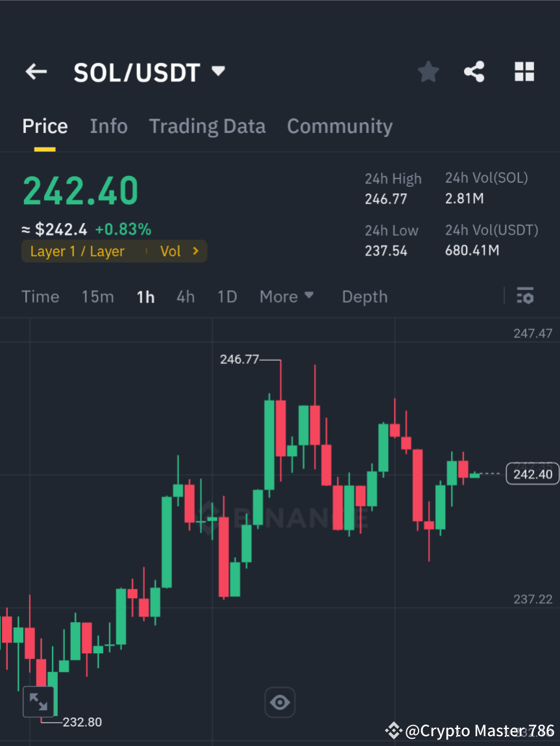Tap the Binance watermark on the chart

(279, 518)
